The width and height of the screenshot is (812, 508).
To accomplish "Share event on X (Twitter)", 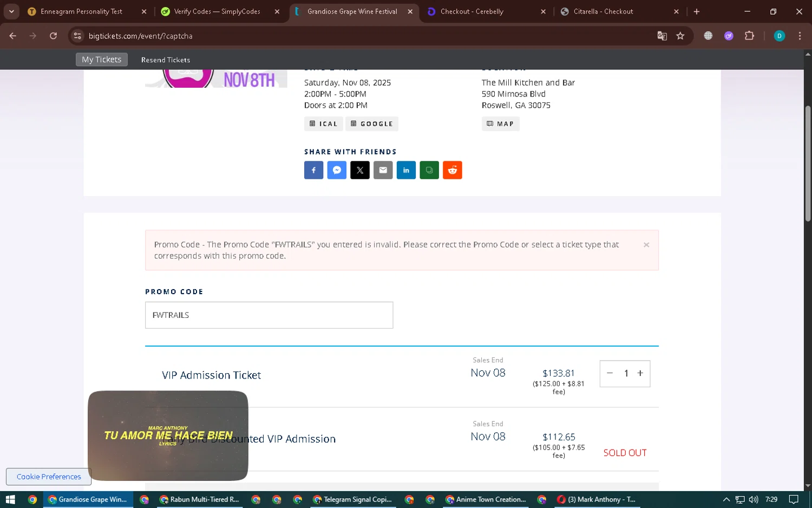I will 360,170.
